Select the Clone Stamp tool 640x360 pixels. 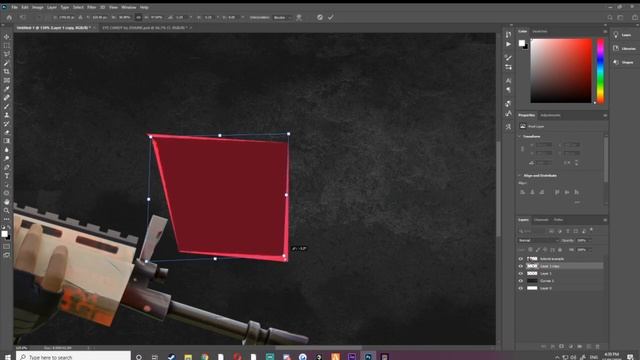point(7,115)
